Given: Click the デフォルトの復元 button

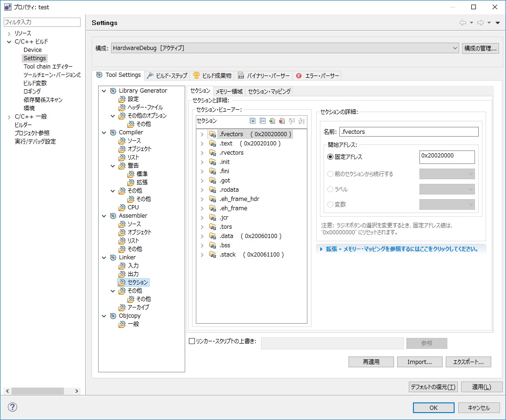Looking at the screenshot, I should pyautogui.click(x=433, y=387).
